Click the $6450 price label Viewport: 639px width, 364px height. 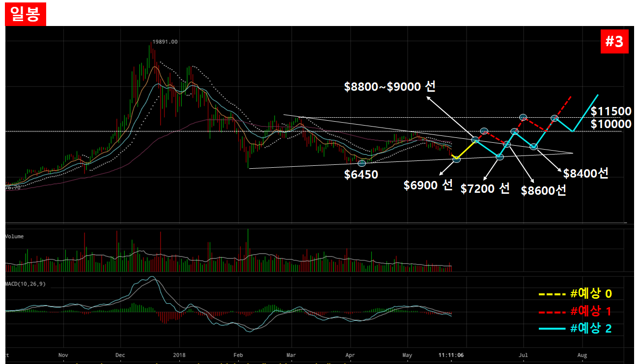coord(361,174)
